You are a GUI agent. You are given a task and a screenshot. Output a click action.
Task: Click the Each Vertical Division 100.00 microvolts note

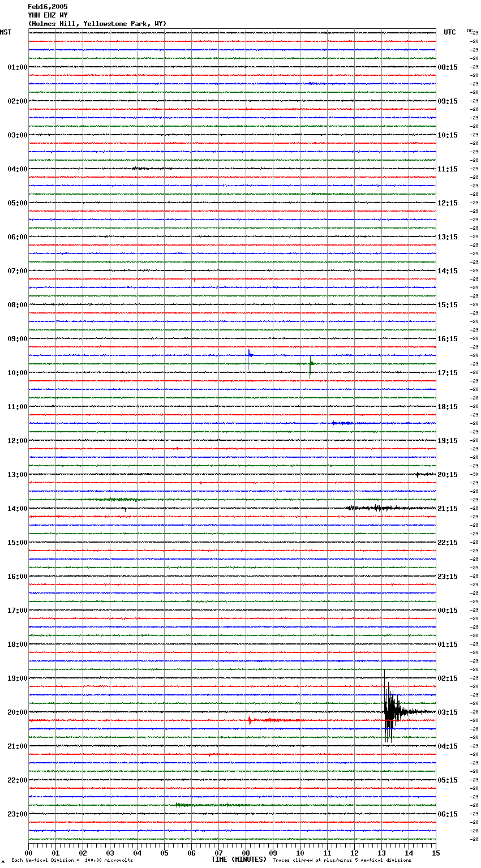[x=72, y=861]
